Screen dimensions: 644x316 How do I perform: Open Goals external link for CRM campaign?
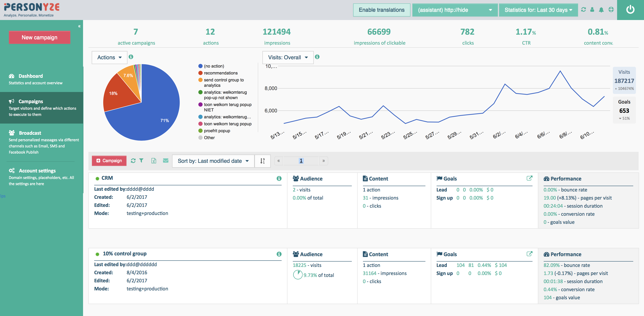coord(529,178)
